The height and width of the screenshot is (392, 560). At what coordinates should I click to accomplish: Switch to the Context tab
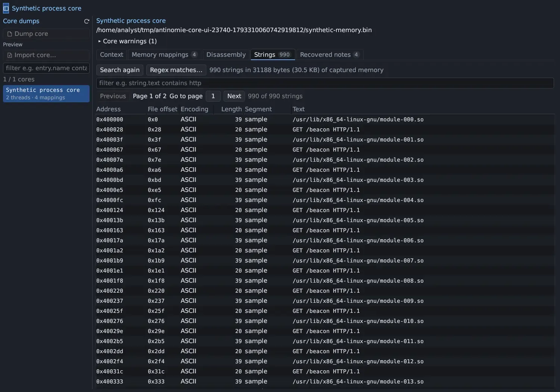[112, 55]
